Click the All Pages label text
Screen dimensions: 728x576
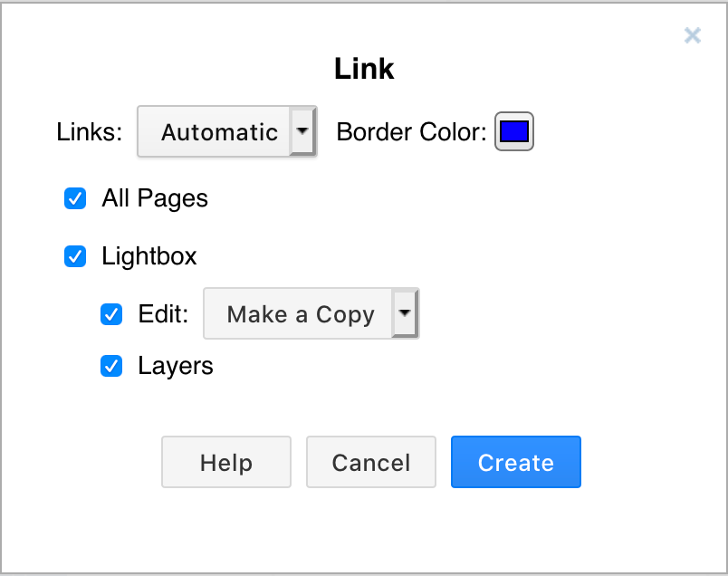(155, 198)
